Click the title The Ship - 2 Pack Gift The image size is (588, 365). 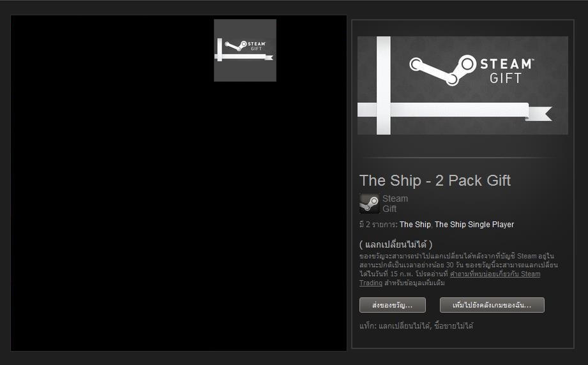[x=435, y=181]
